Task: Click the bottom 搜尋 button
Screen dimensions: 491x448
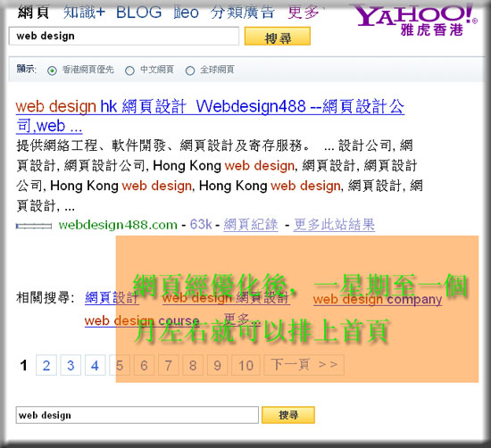Action: coord(288,415)
